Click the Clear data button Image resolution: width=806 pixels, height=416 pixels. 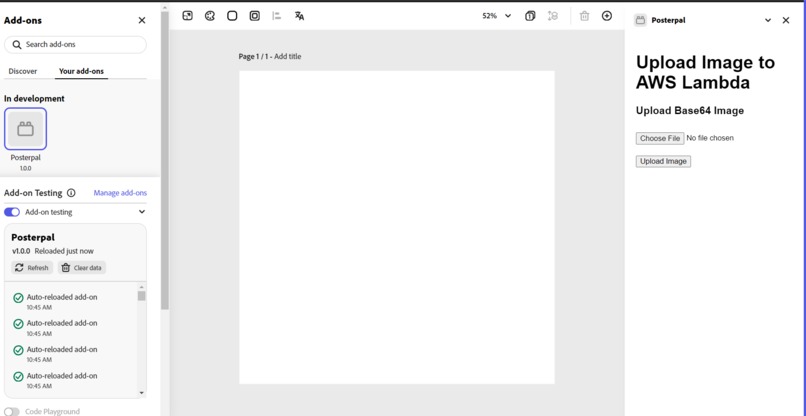82,267
